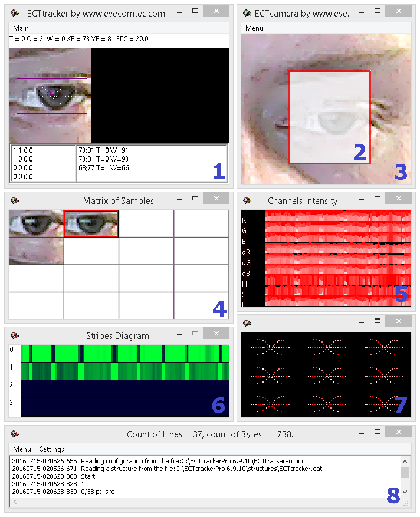
Task: Click the G channel label
Action: click(x=244, y=231)
